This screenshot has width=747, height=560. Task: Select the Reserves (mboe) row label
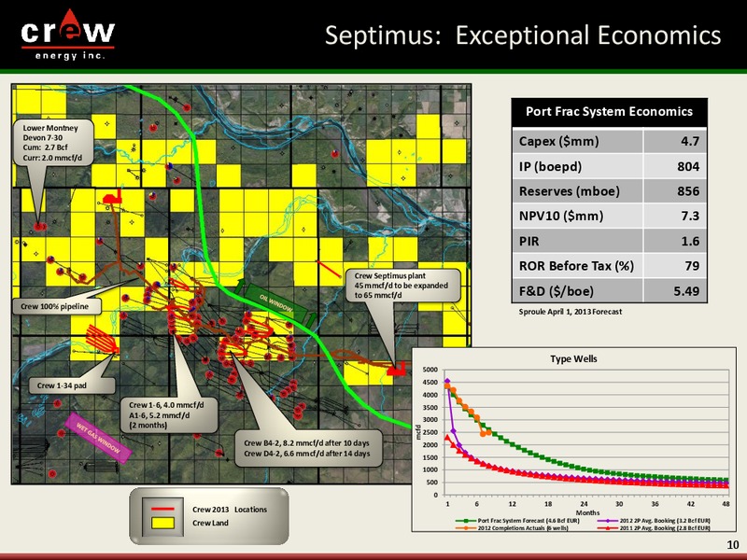570,191
